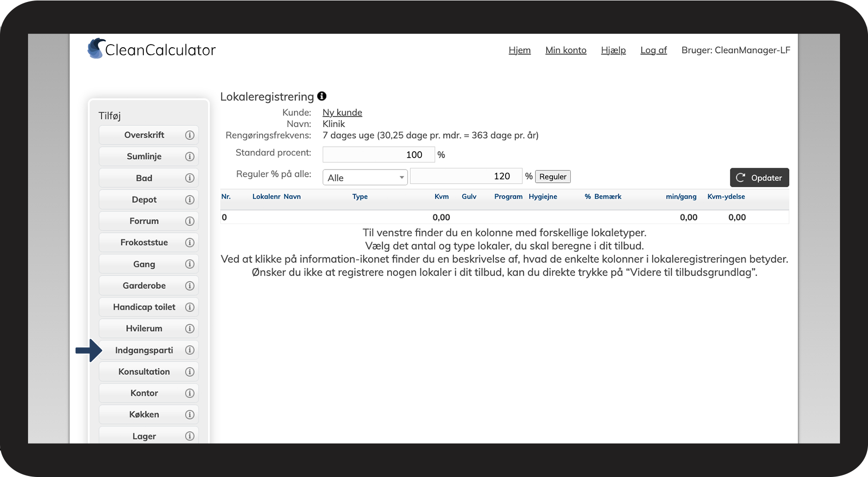868x477 pixels.
Task: Open the Alle dropdown for Reguler
Action: (x=365, y=177)
